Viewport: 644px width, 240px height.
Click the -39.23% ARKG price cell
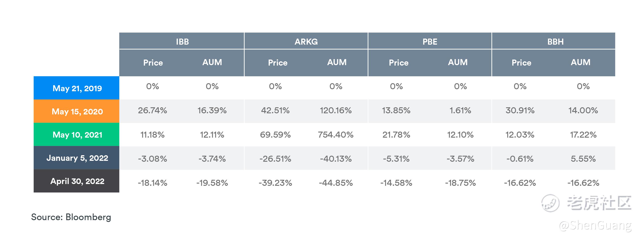point(275,183)
